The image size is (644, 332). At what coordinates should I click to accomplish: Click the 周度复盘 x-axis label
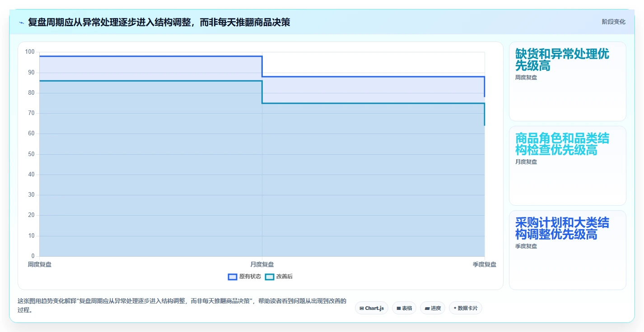tap(40, 264)
